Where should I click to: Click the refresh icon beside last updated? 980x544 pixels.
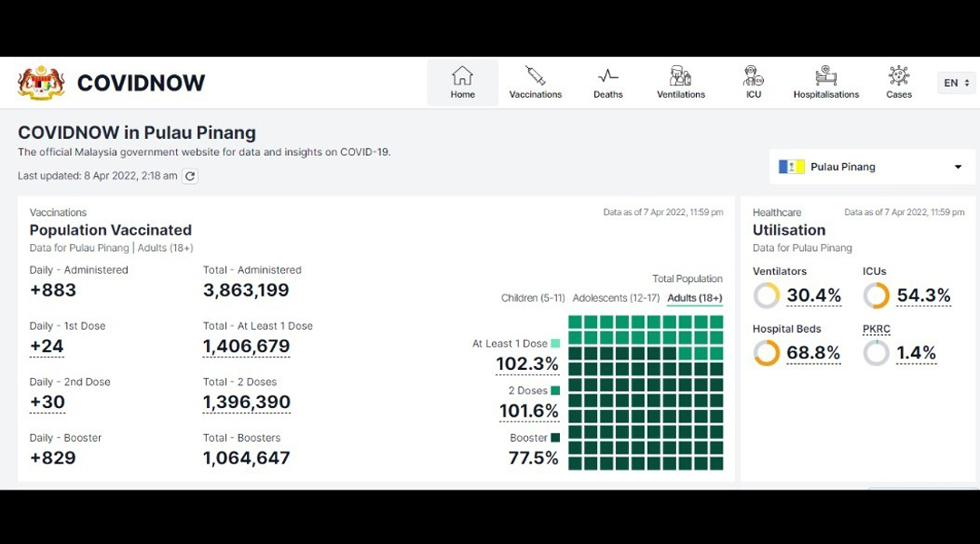tap(190, 176)
